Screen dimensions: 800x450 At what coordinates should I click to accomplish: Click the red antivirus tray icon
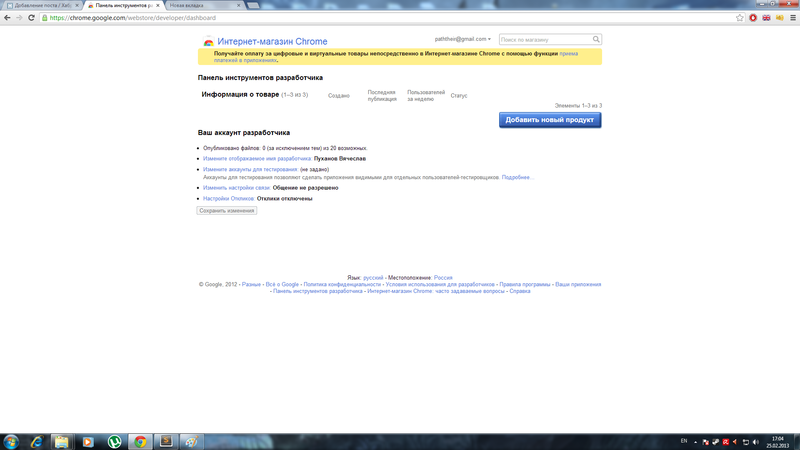click(726, 442)
